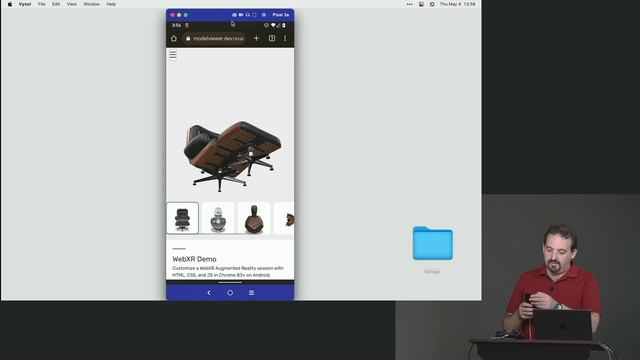The image size is (640, 360).
Task: Click the menu bar three-dots overflow icon
Action: click(x=409, y=4)
